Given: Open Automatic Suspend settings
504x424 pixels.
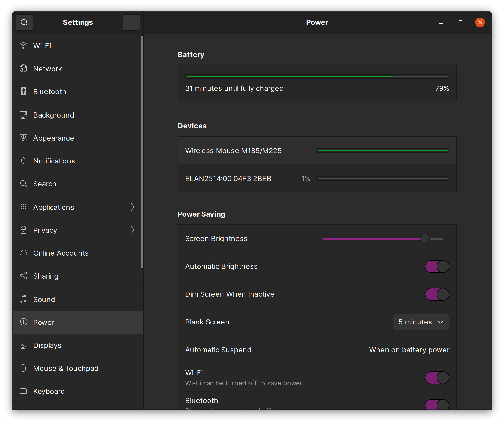Looking at the screenshot, I should [409, 350].
